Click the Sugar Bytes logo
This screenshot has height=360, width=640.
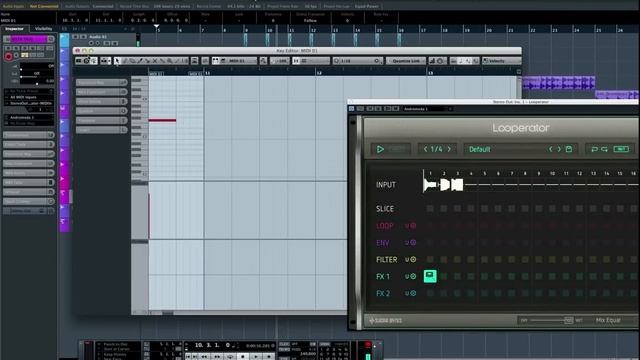(x=386, y=321)
